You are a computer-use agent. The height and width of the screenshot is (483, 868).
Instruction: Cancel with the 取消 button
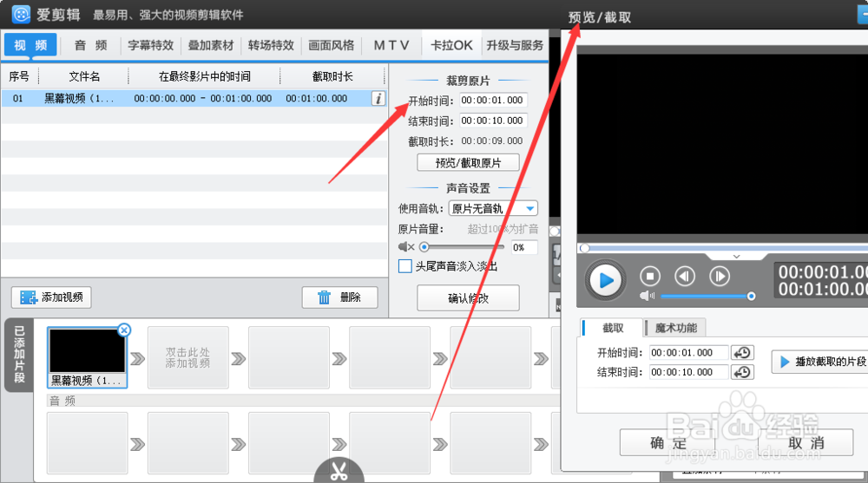[x=806, y=442]
